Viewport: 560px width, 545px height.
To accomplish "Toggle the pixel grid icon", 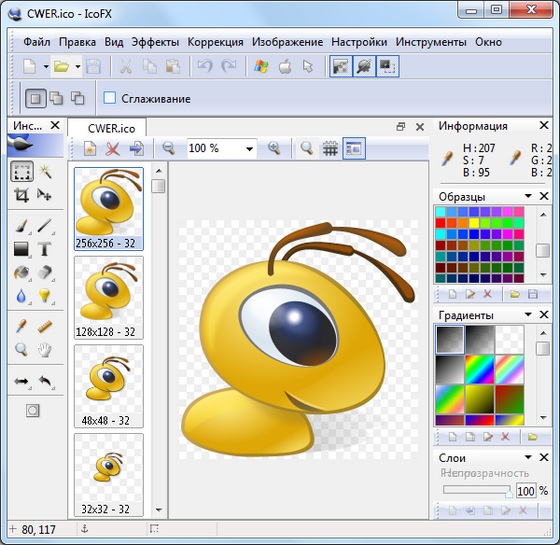I will tap(330, 149).
